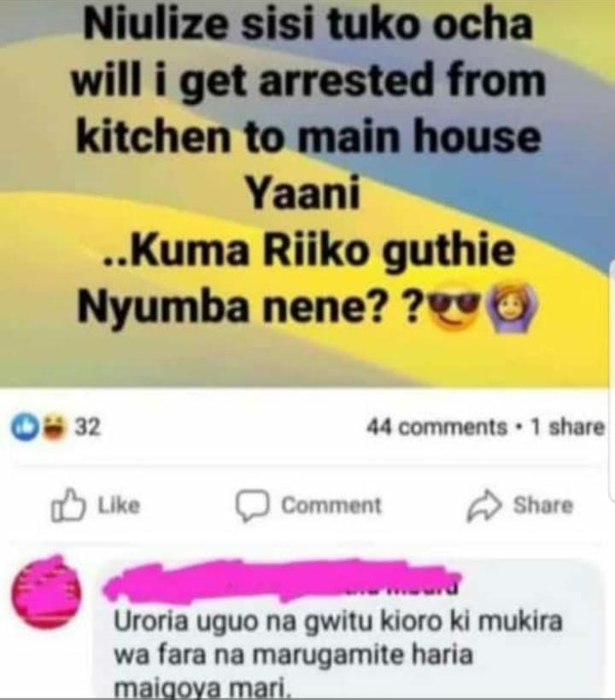Click the Like button label
This screenshot has width=615, height=700.
click(119, 505)
